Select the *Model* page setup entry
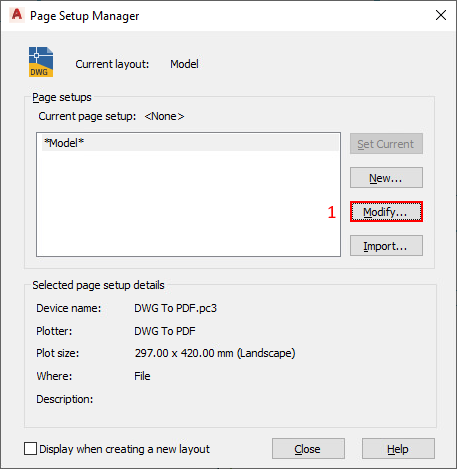 click(190, 143)
